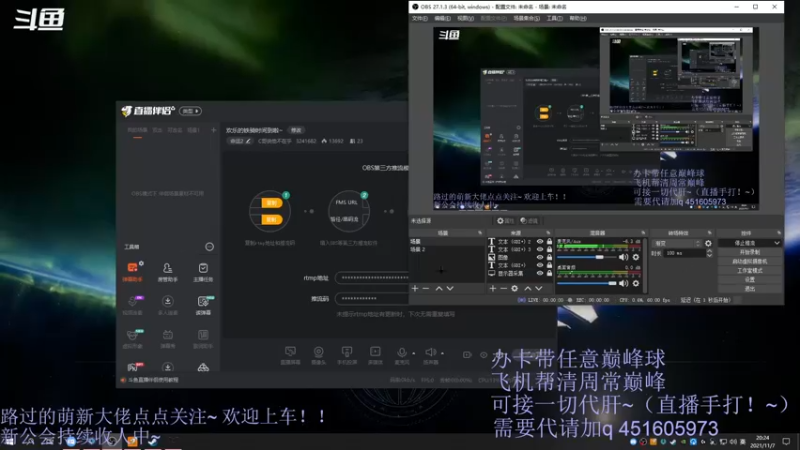Screen dimensions: 800x450
Task: Open the scene transition type dropdown
Action: (x=677, y=243)
